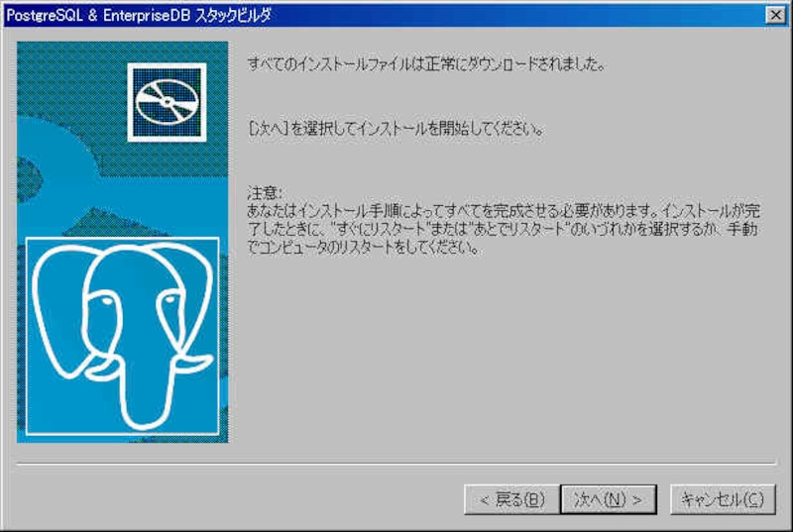
Task: Click the line starting 了したときに、"すぐにリスタート"
Action: [503, 229]
